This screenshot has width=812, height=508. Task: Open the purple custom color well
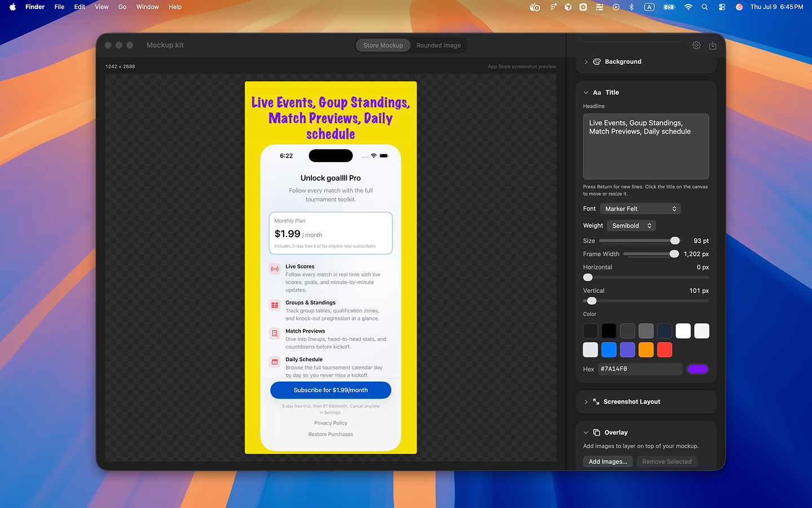[698, 369]
